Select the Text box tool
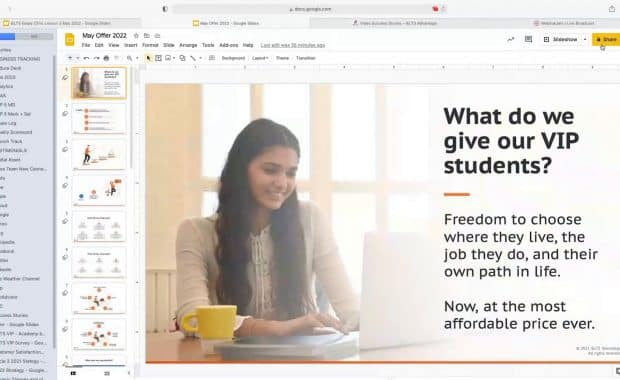The width and height of the screenshot is (620, 380). pos(159,58)
